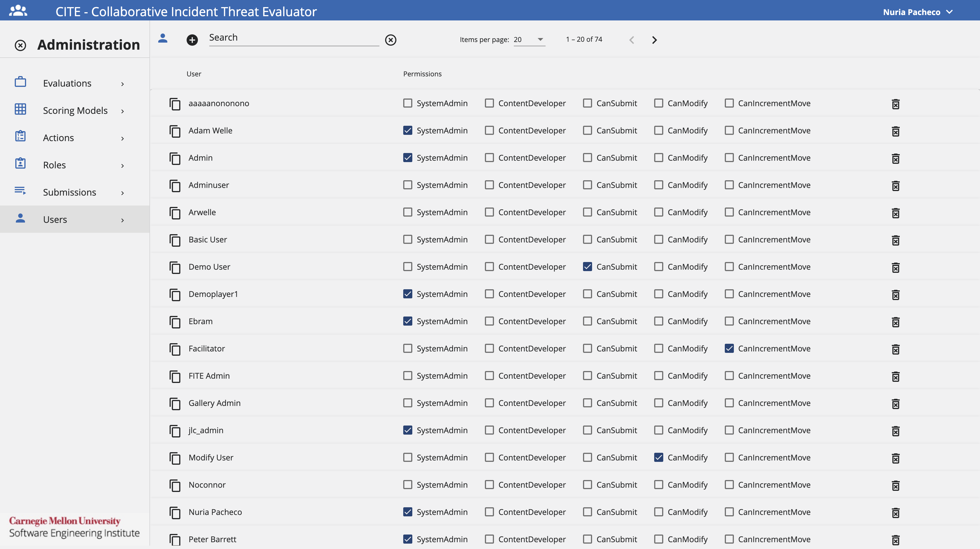Screen dimensions: 980x549
Task: Click the delete icon for Gallery Admin
Action: coord(896,403)
